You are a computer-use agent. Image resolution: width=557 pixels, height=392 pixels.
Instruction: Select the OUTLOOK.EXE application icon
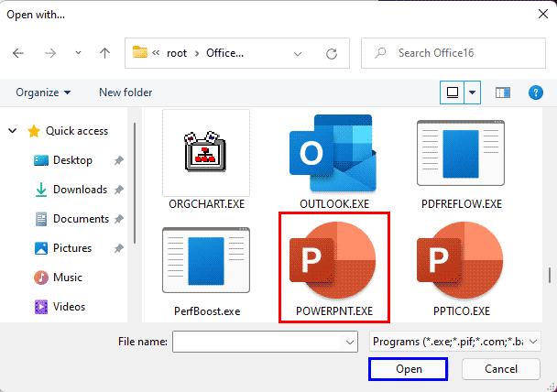click(x=333, y=153)
